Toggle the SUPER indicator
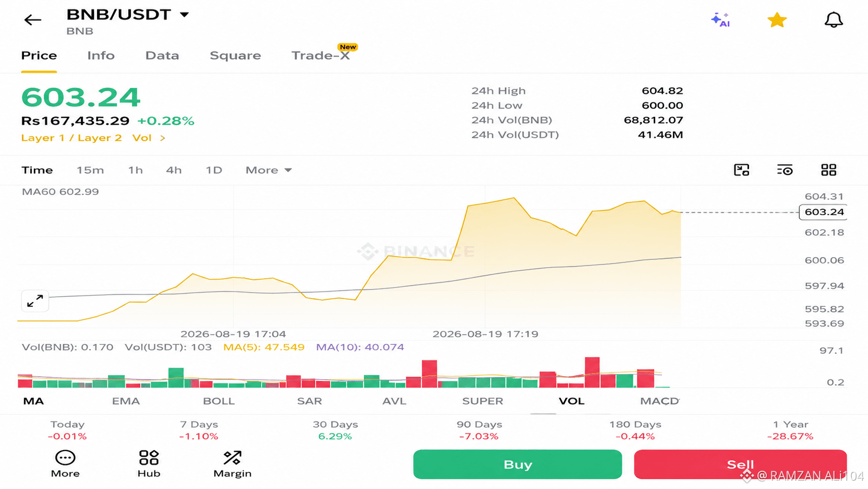Screen dimensions: 868x489 [x=483, y=401]
